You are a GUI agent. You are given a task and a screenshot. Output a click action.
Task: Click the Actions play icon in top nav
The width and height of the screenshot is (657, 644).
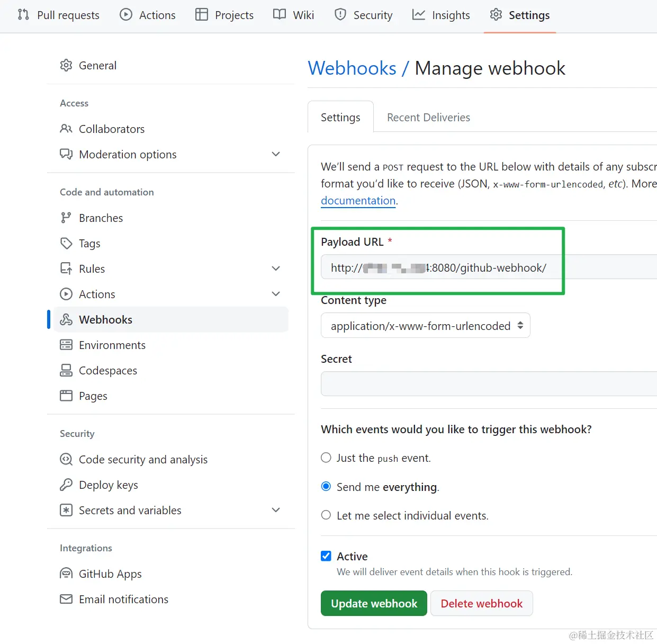point(126,15)
